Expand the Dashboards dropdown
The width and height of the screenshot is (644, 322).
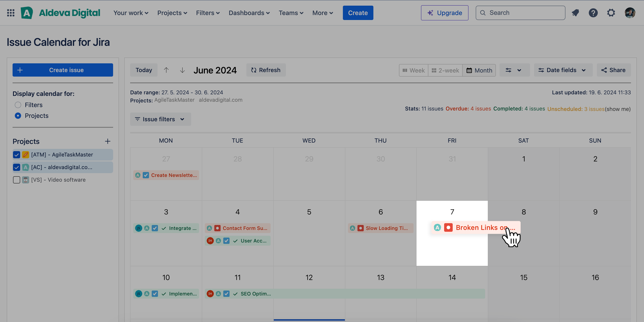coord(249,13)
